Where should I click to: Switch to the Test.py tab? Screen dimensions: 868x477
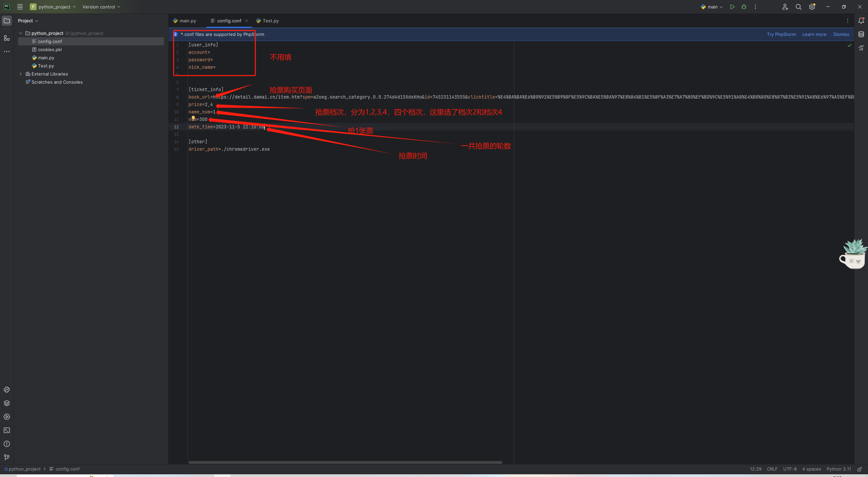[x=268, y=21]
